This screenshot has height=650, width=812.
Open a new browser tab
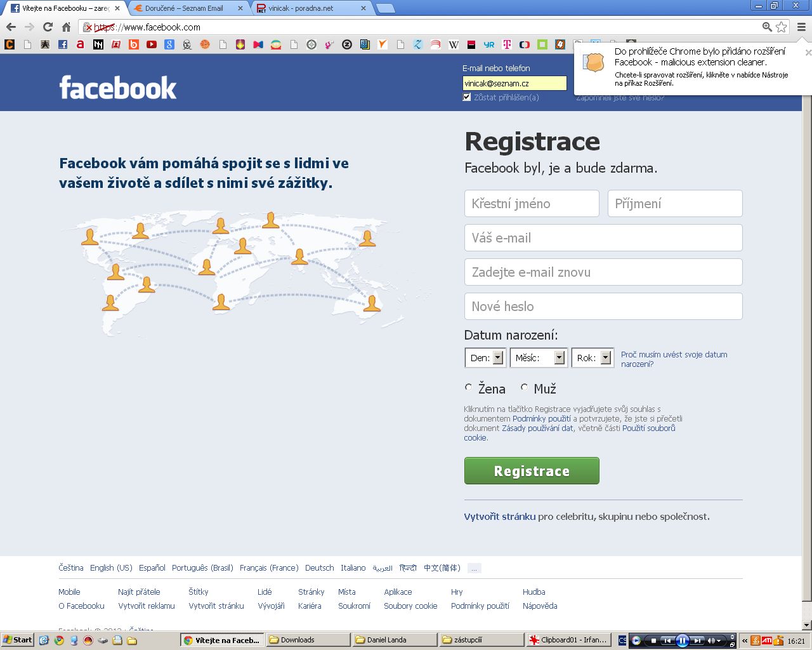point(385,8)
